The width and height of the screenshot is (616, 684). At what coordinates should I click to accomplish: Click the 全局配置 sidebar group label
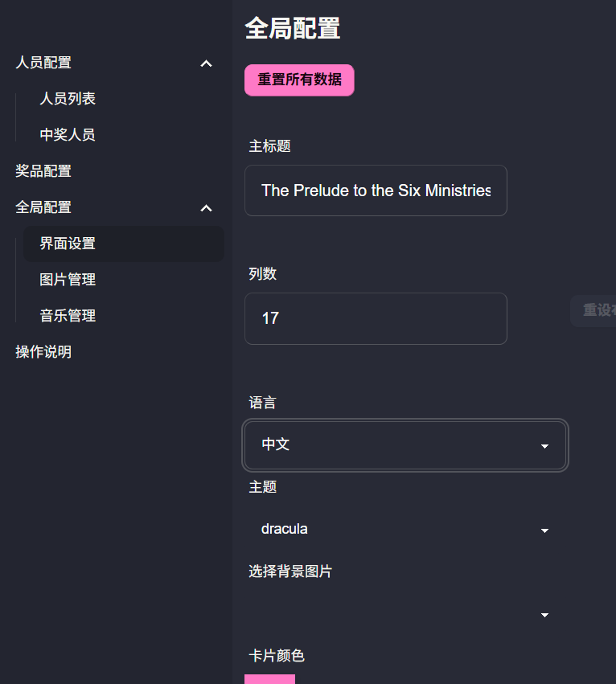(43, 207)
